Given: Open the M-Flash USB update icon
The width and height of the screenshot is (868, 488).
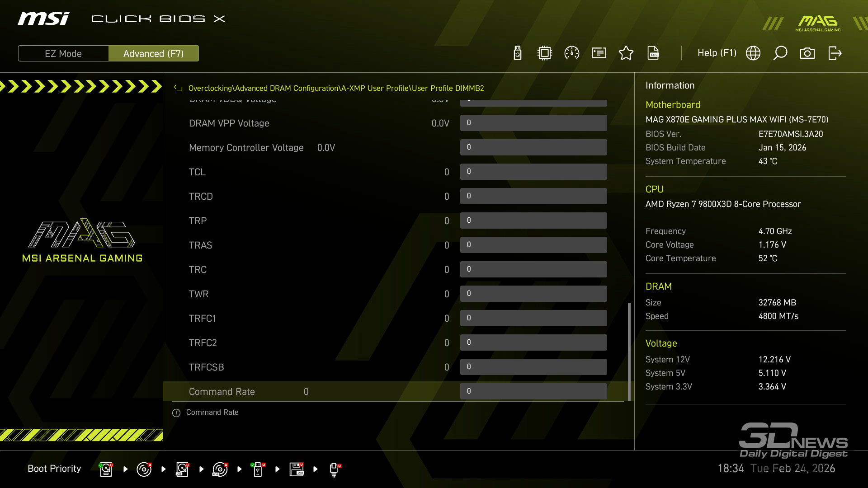Looking at the screenshot, I should (x=518, y=53).
